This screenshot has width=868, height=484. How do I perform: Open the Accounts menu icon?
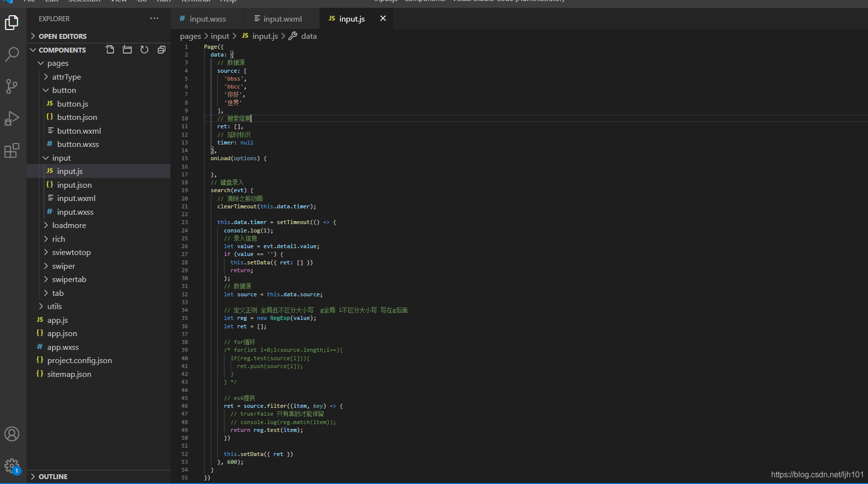pos(12,434)
